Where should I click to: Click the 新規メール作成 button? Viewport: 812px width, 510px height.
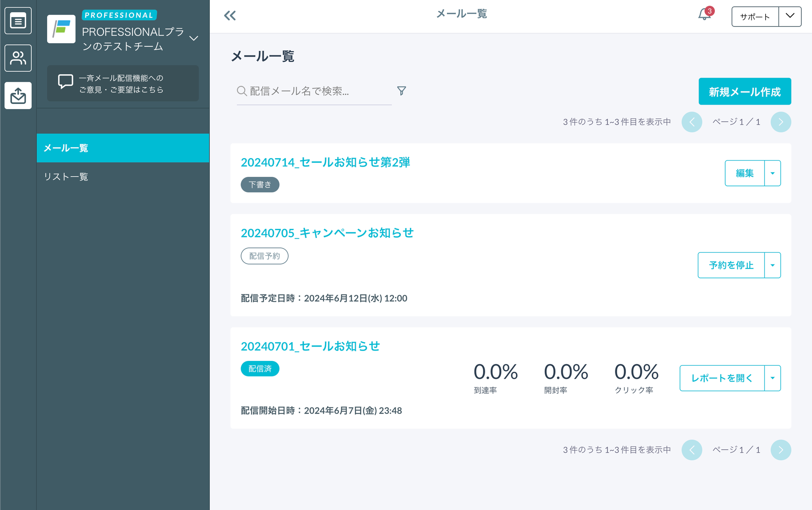[x=744, y=92]
